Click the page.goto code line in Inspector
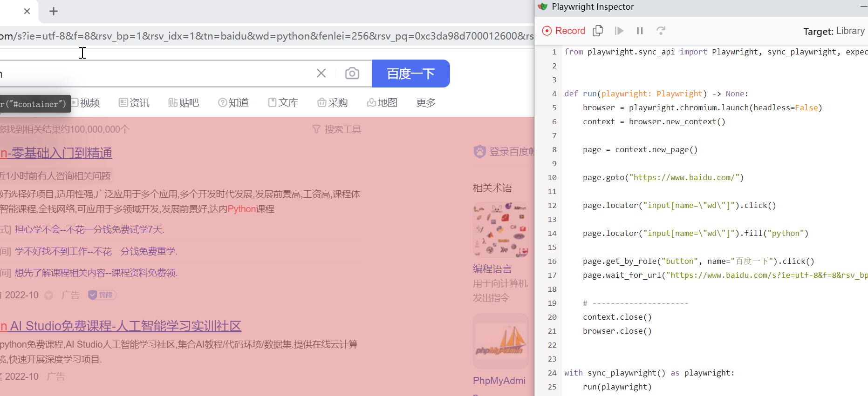Viewport: 868px width, 396px height. 663,177
